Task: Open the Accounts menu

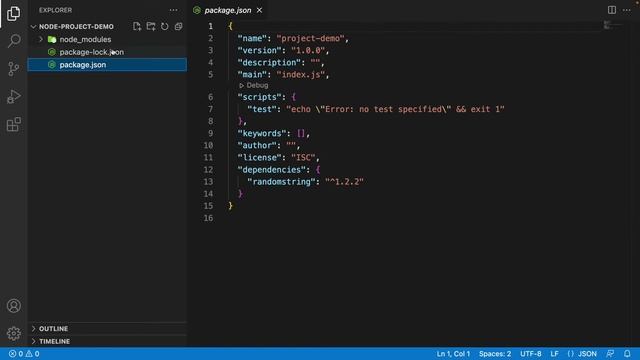Action: tap(13, 306)
